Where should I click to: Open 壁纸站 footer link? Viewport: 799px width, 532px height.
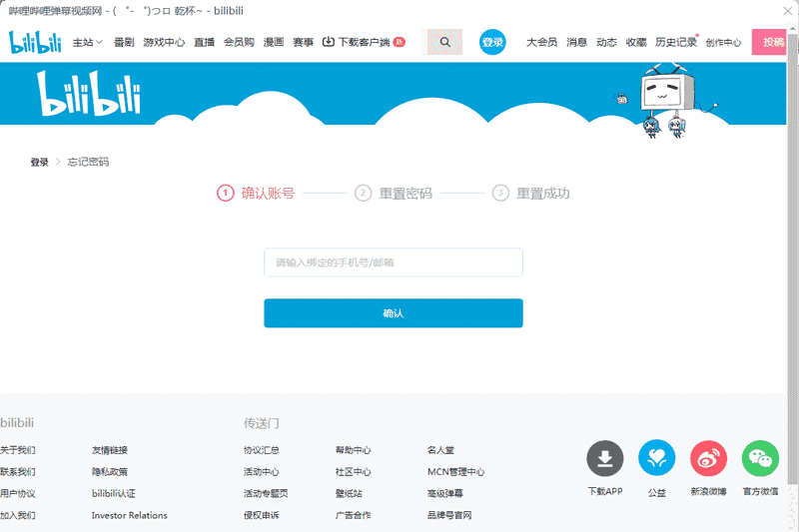pos(349,493)
